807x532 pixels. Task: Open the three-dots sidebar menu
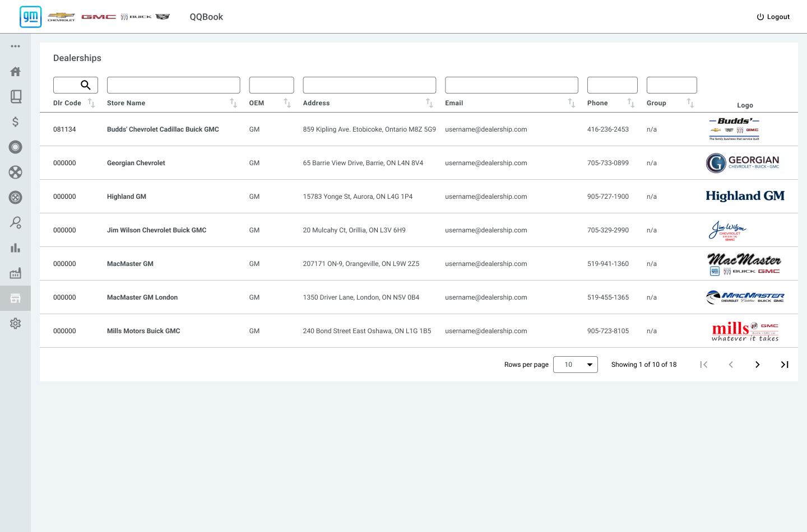(x=15, y=46)
